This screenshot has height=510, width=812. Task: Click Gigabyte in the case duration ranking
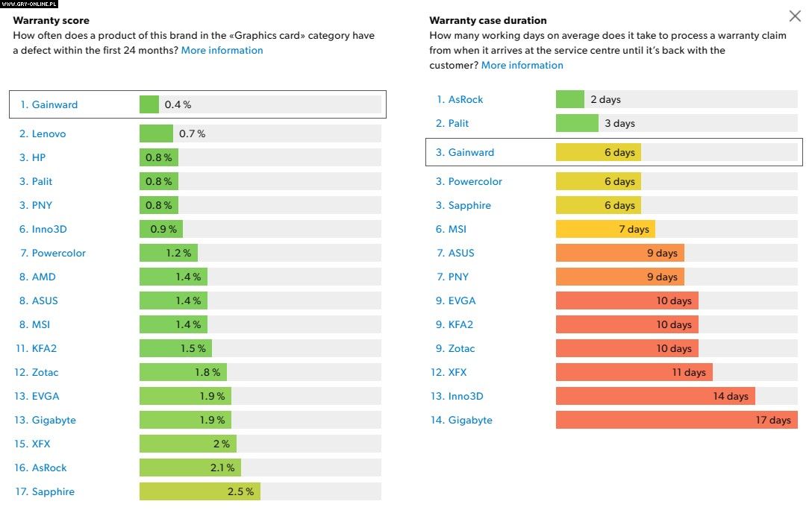pos(470,421)
